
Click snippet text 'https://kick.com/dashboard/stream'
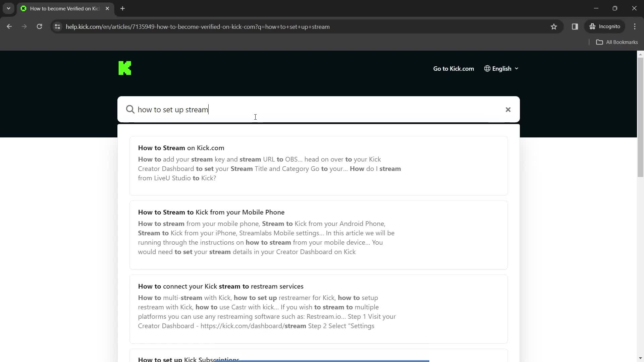pyautogui.click(x=253, y=326)
